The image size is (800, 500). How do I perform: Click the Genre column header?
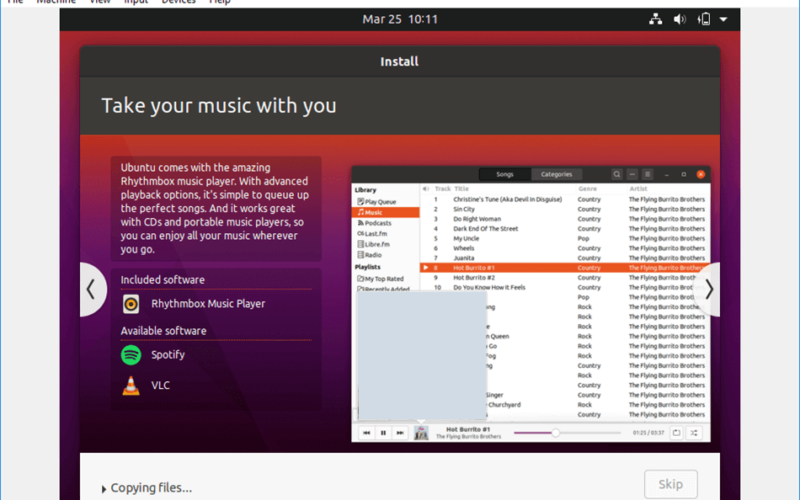point(587,189)
